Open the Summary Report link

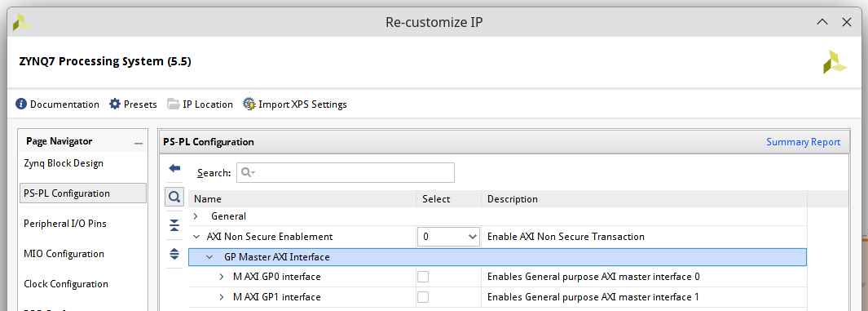tap(804, 142)
